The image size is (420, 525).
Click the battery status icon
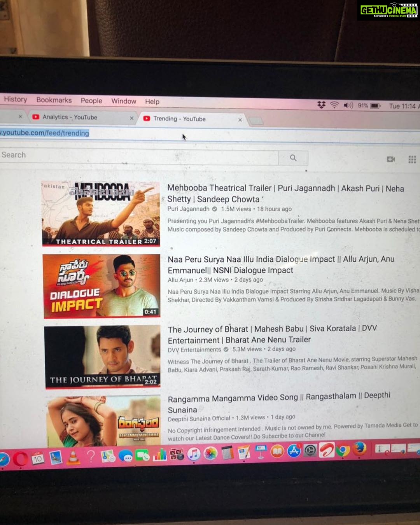click(375, 106)
